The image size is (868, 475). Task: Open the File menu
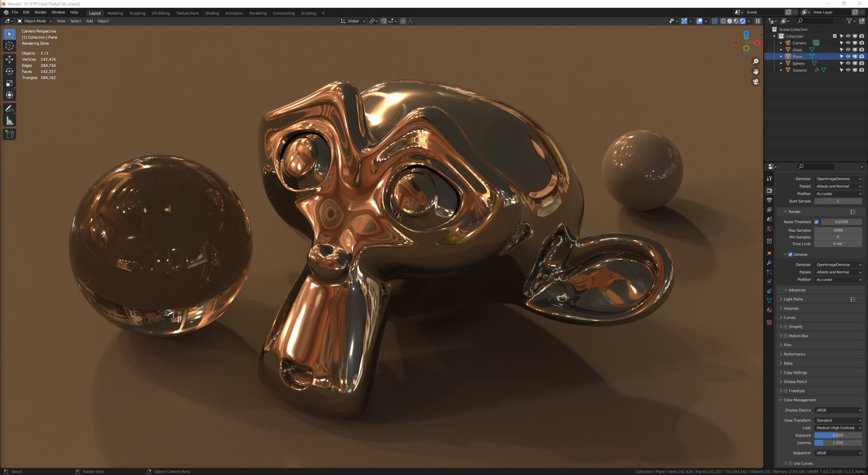[x=15, y=13]
